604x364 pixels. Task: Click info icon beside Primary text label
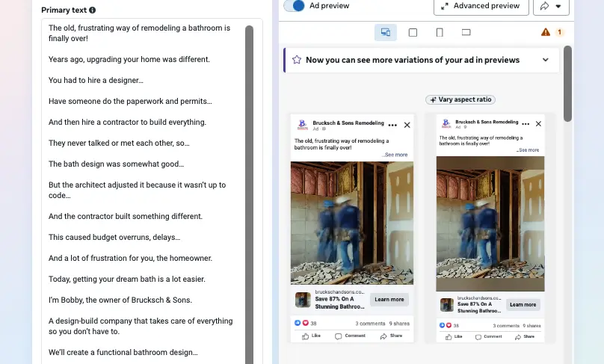[92, 10]
